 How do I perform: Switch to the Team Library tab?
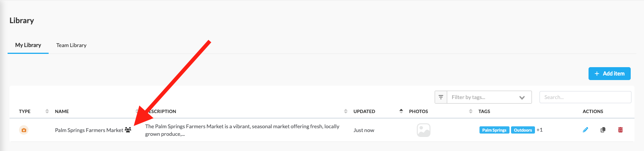71,45
